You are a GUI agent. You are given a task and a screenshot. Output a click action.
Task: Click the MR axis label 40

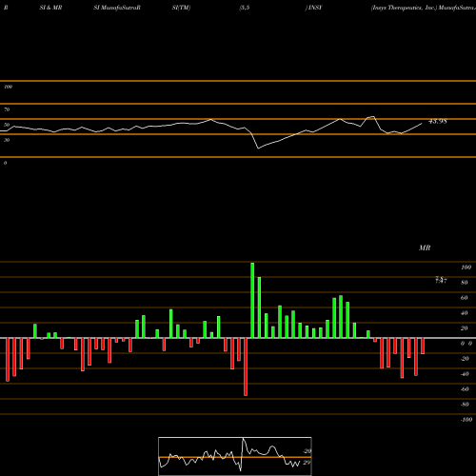[x=465, y=313]
